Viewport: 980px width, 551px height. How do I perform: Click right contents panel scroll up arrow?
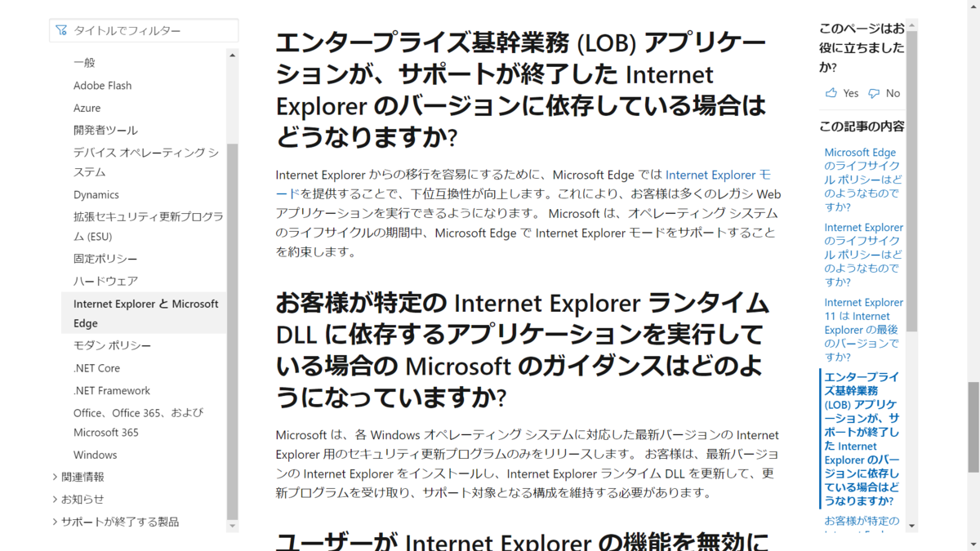(x=911, y=24)
